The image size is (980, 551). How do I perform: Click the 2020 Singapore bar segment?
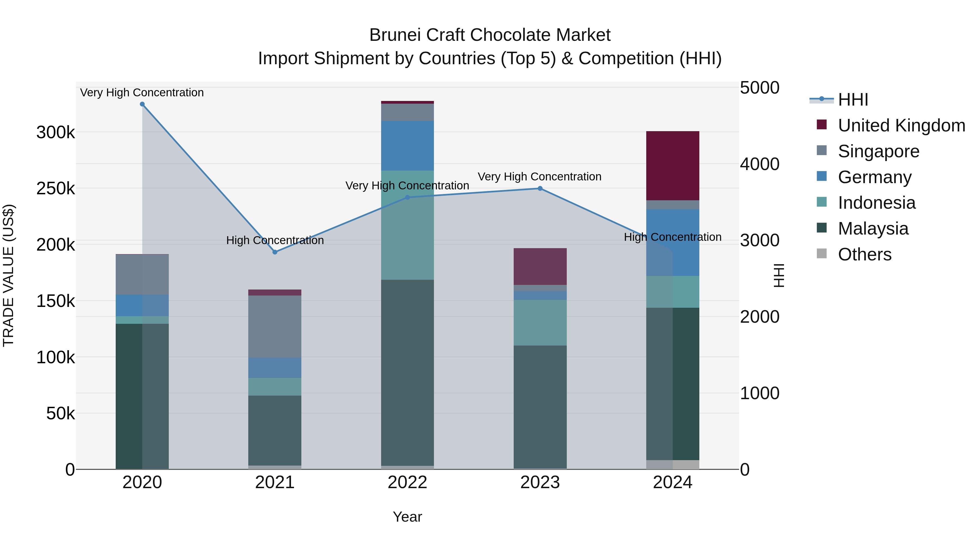(x=142, y=275)
